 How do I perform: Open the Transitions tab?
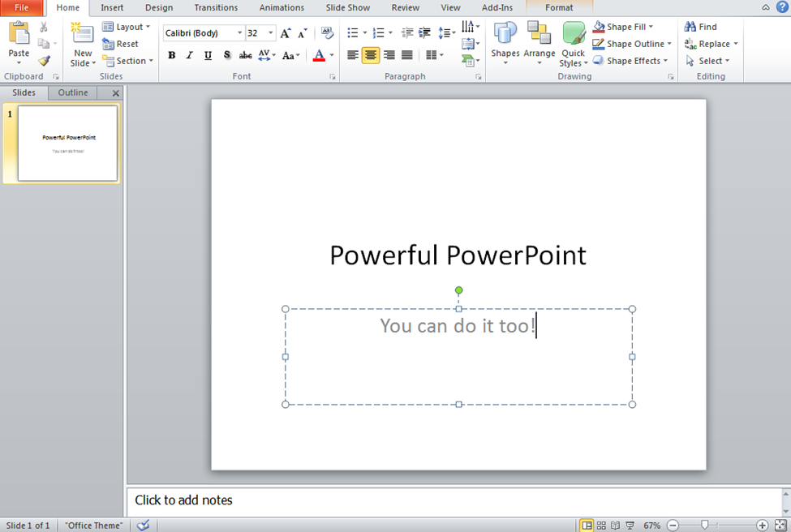(x=216, y=7)
